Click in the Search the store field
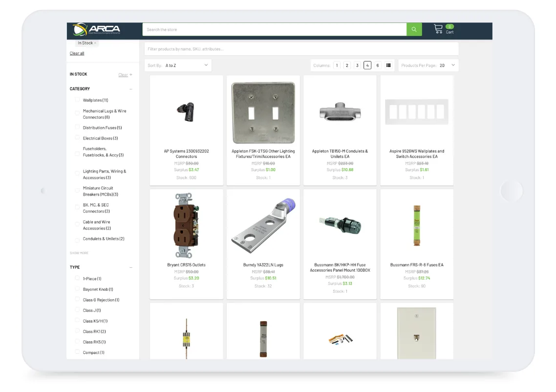 (275, 29)
